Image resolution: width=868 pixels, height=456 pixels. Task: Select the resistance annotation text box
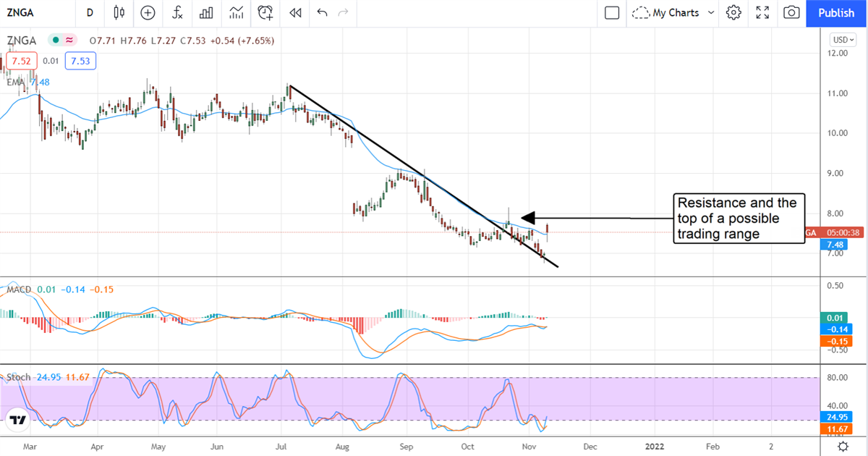pos(739,218)
